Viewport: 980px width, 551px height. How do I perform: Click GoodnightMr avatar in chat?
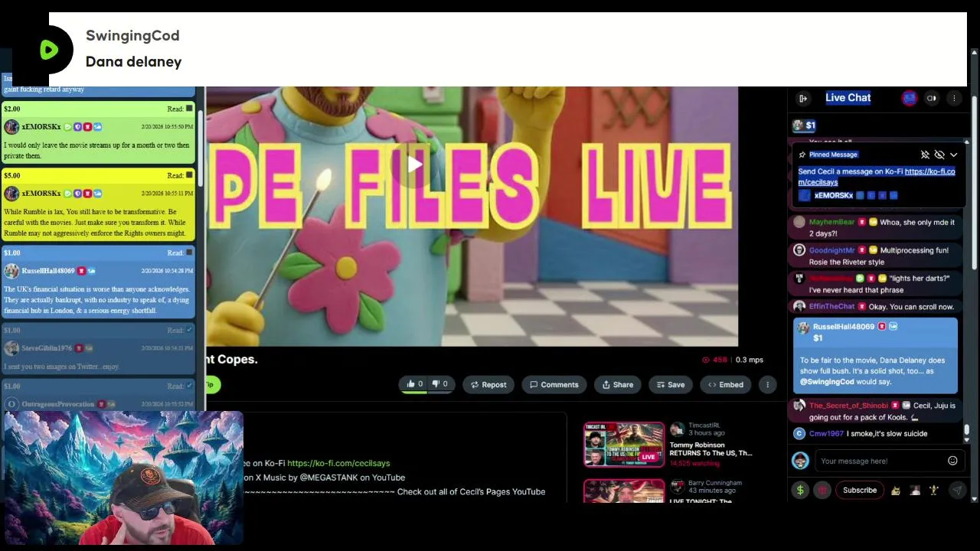click(x=799, y=250)
